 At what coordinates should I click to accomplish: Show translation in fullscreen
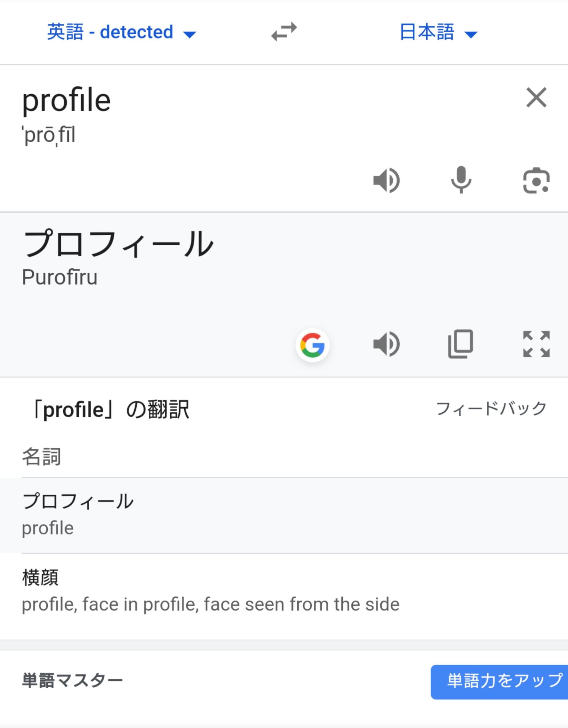point(536,344)
